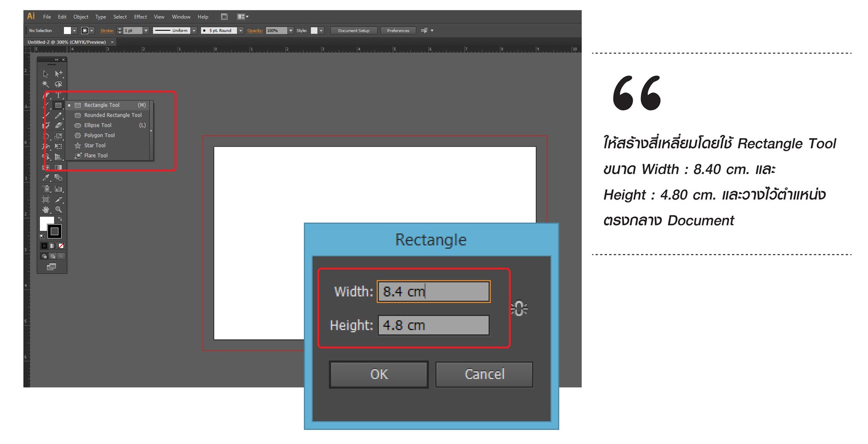
Task: Set paint mode to None
Action: [x=61, y=246]
